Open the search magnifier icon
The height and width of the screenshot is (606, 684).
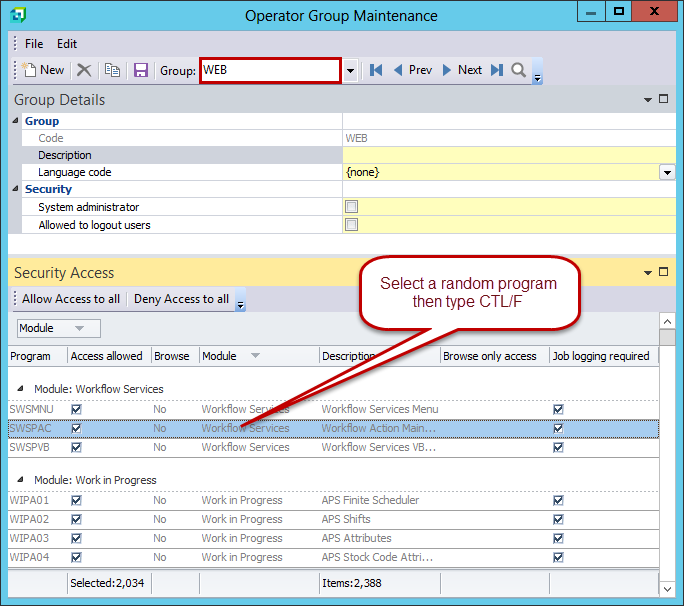point(518,70)
